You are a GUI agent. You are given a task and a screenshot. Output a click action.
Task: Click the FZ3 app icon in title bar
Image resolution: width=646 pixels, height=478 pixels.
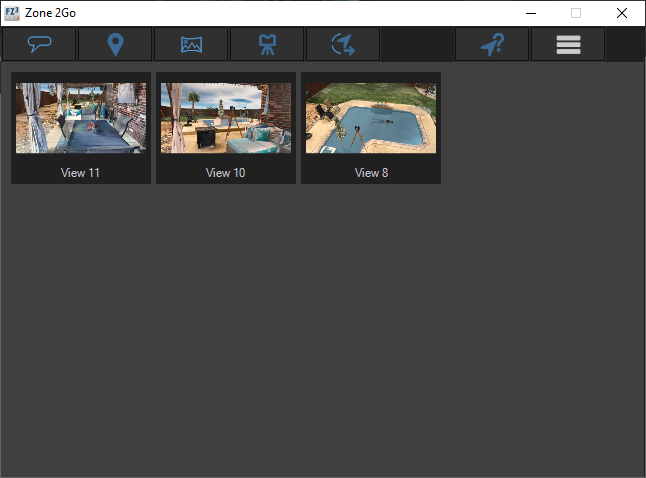[x=12, y=13]
